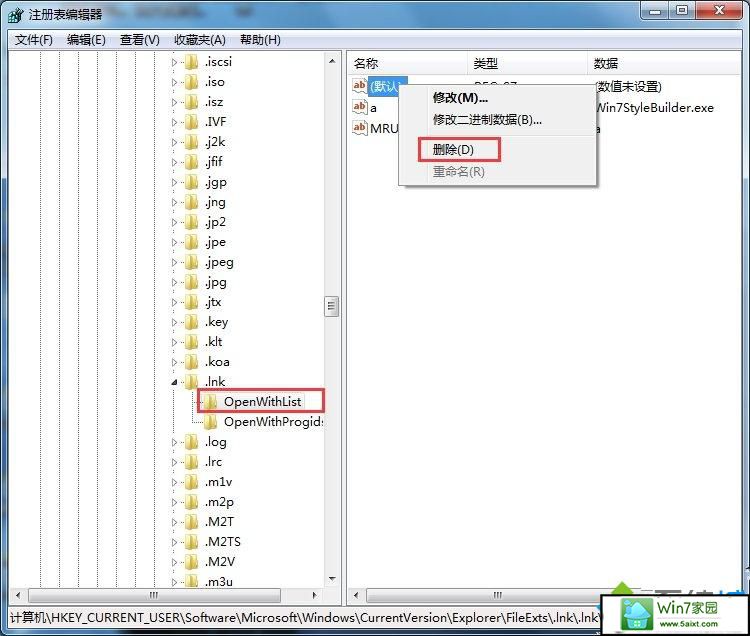This screenshot has height=636, width=750.
Task: Click the values pane scroll-left arrow
Action: click(x=356, y=595)
